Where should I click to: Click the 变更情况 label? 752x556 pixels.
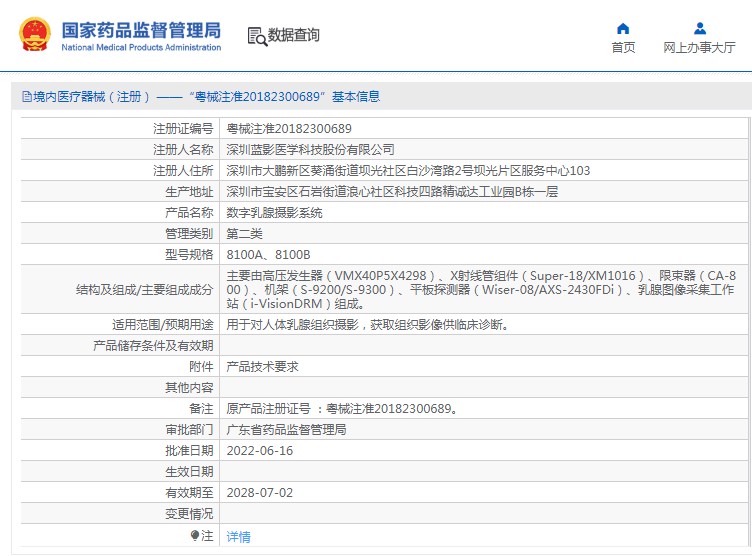point(189,514)
